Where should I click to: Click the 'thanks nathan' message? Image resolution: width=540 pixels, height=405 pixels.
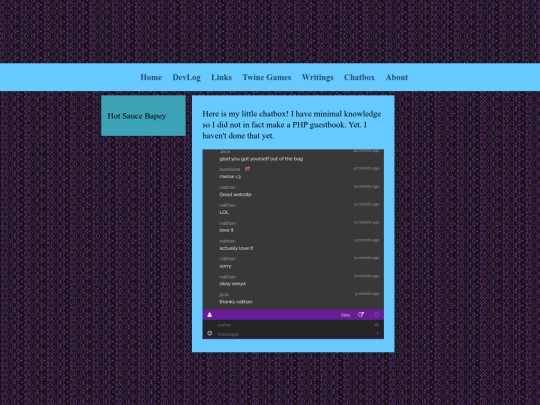(236, 302)
